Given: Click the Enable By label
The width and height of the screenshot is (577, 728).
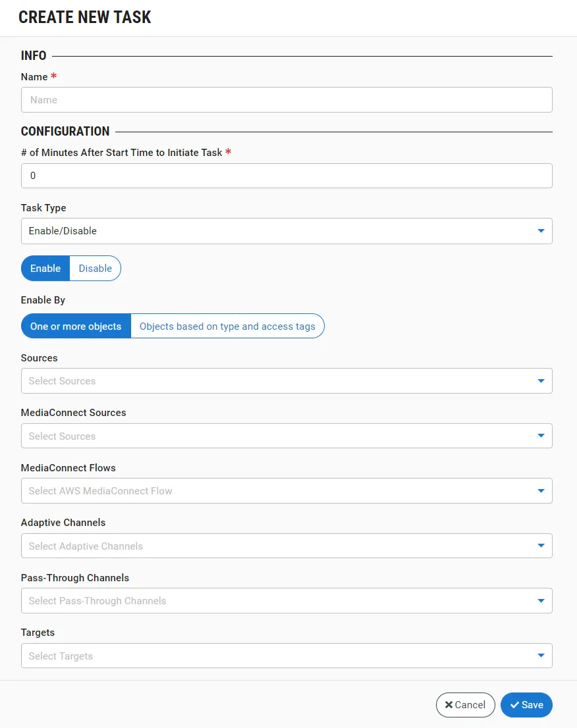Looking at the screenshot, I should click(x=43, y=300).
